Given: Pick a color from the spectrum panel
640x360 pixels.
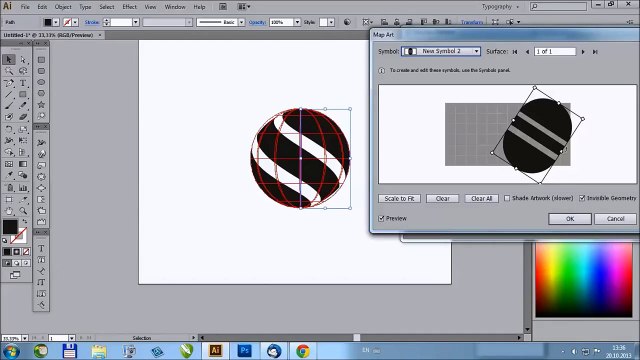Looking at the screenshot, I should [584, 280].
